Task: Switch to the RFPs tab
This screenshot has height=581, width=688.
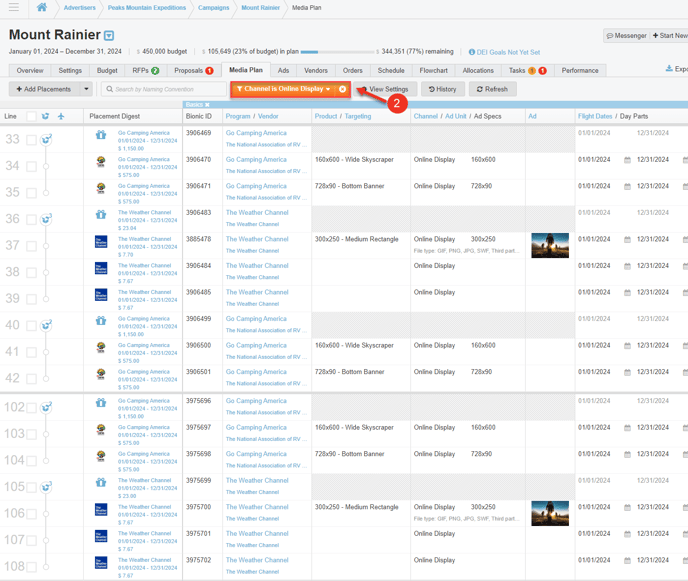Action: pos(146,71)
